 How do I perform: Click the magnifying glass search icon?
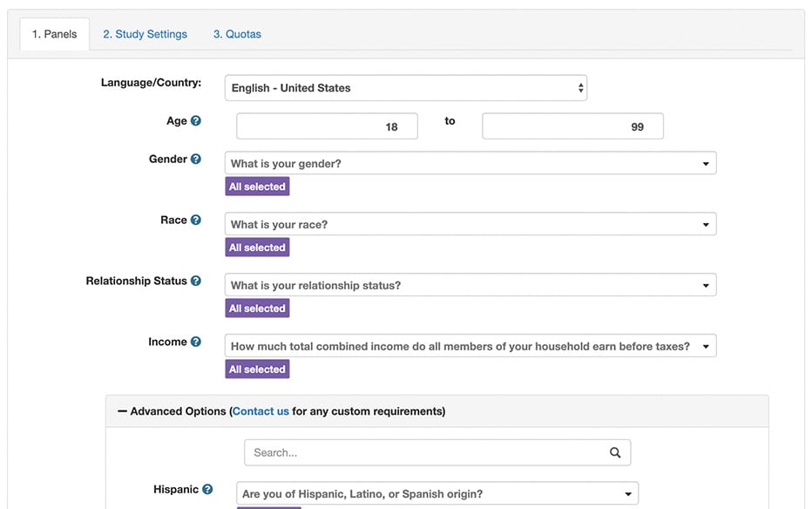(x=615, y=452)
